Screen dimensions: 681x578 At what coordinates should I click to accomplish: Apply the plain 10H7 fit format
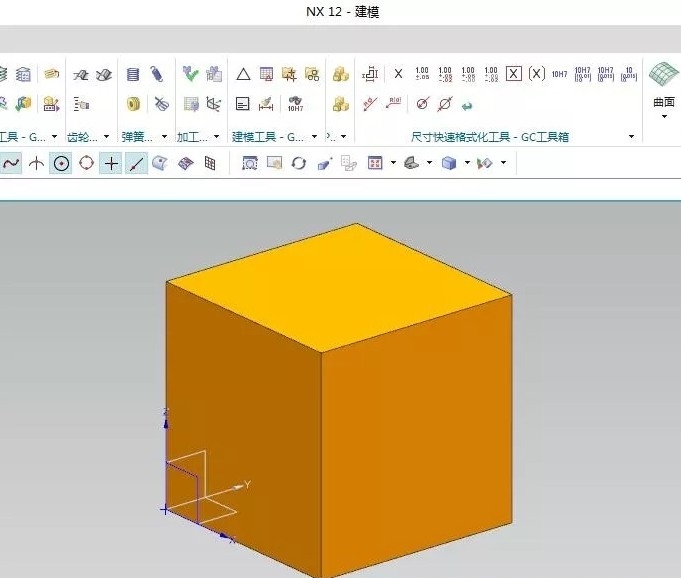point(559,74)
